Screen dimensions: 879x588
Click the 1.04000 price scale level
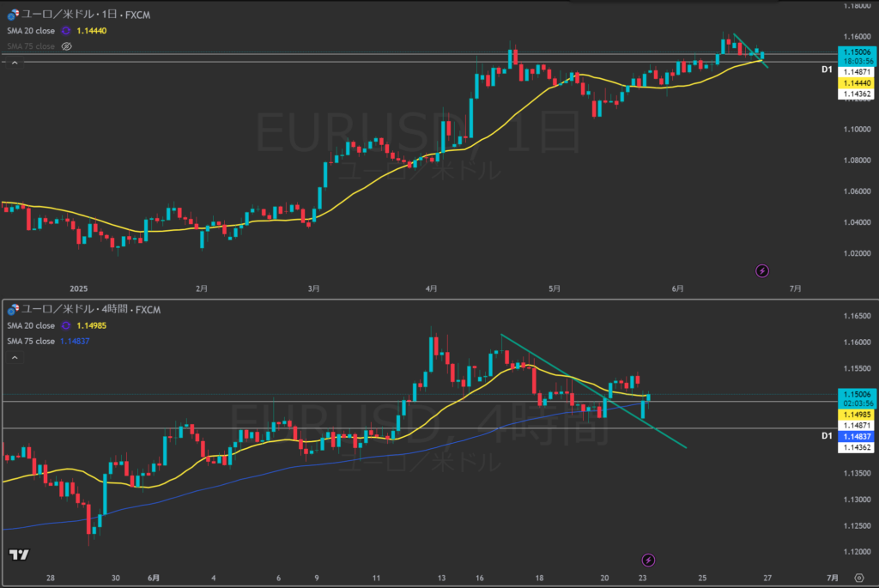point(858,222)
